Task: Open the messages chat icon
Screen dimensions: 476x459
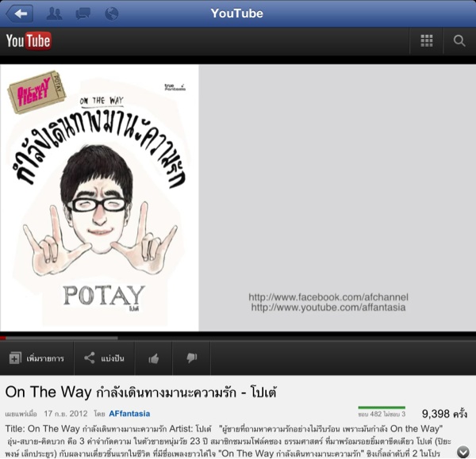Action: point(83,13)
